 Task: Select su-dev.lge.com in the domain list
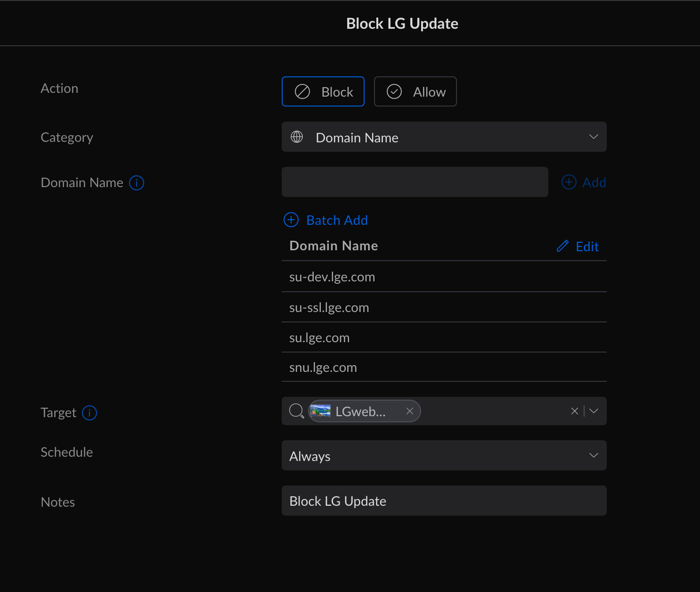coord(332,277)
